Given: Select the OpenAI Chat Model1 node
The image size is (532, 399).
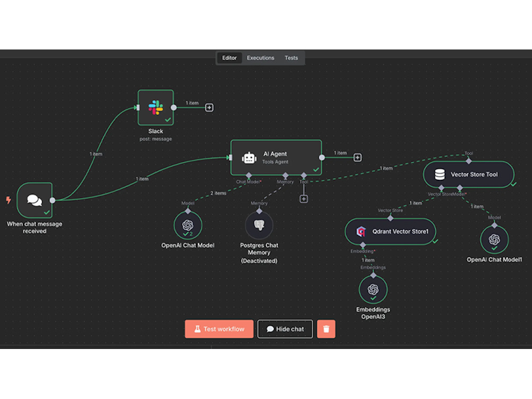Looking at the screenshot, I should pyautogui.click(x=494, y=239).
